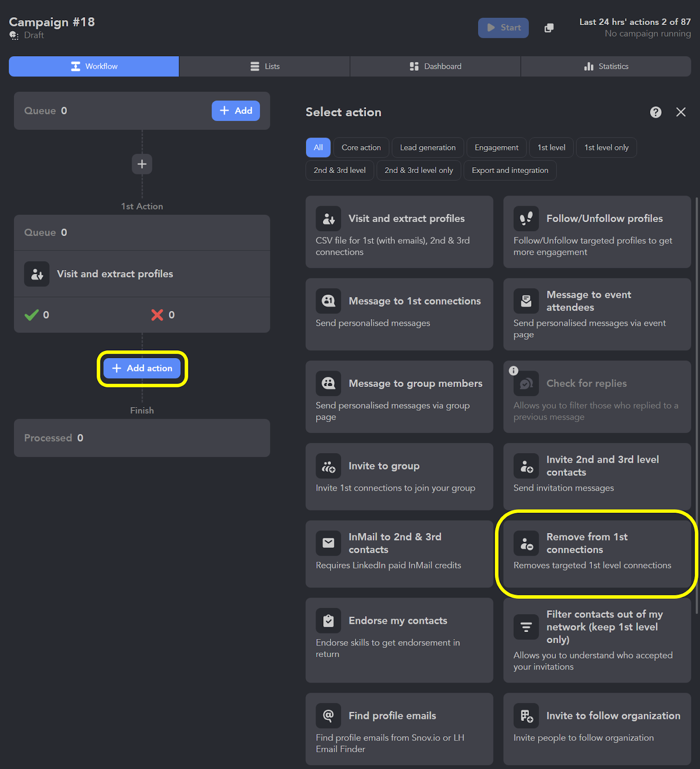Viewport: 700px width, 769px height.
Task: Click the Find profile emails @ icon
Action: click(x=328, y=716)
